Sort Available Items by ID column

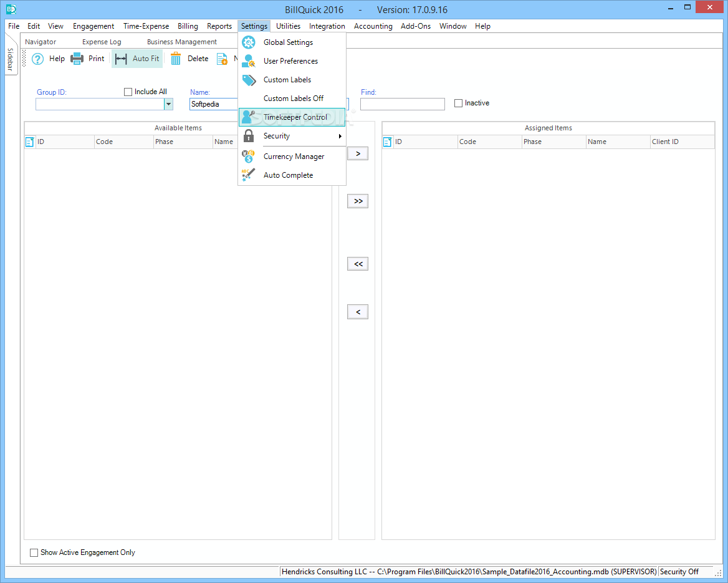point(65,142)
